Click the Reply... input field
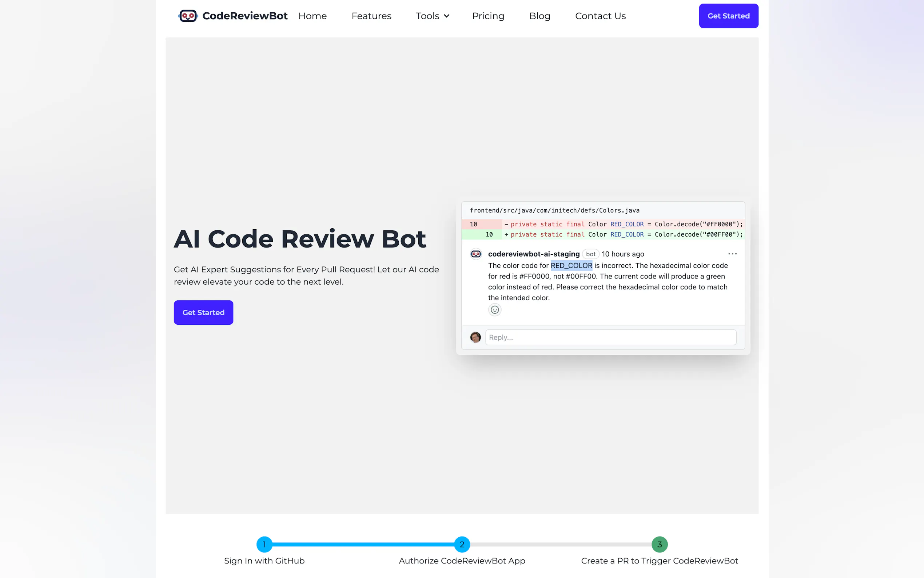This screenshot has width=924, height=578. [610, 337]
